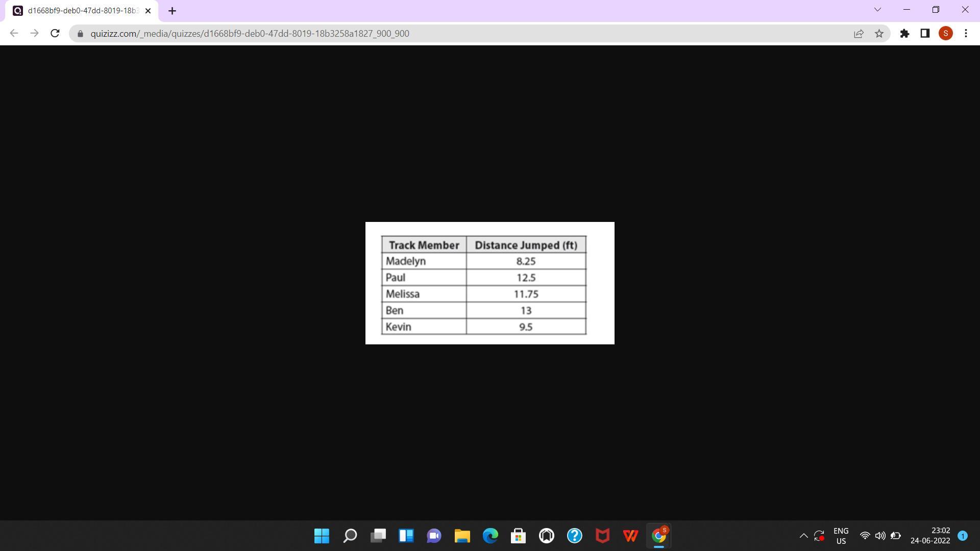Toggle the browser side panel icon
Viewport: 980px width, 551px height.
[x=925, y=34]
